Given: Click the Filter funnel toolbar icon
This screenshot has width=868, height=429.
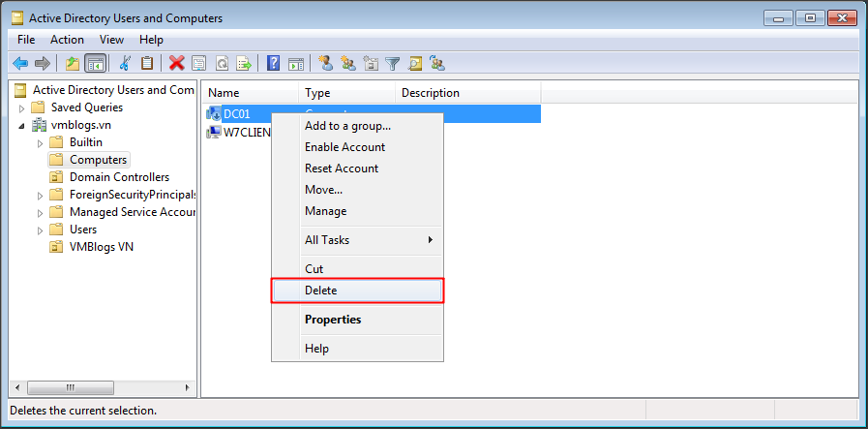Looking at the screenshot, I should [x=393, y=64].
